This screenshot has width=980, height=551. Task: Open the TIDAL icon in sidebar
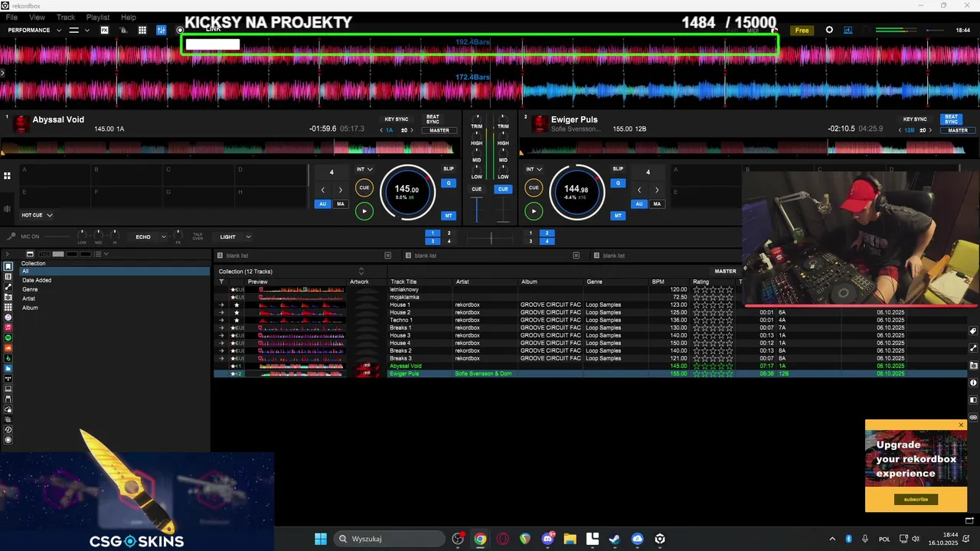(8, 378)
